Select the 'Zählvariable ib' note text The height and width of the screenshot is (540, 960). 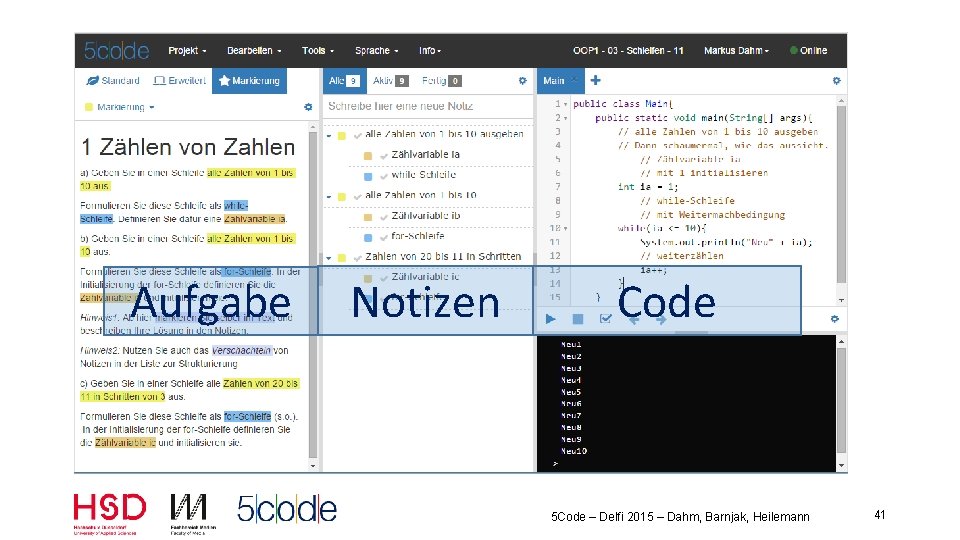[426, 216]
